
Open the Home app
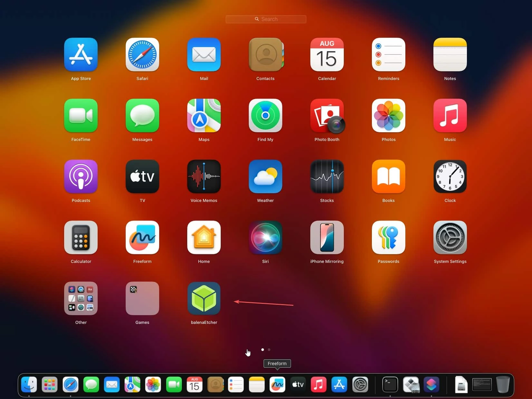pyautogui.click(x=204, y=237)
